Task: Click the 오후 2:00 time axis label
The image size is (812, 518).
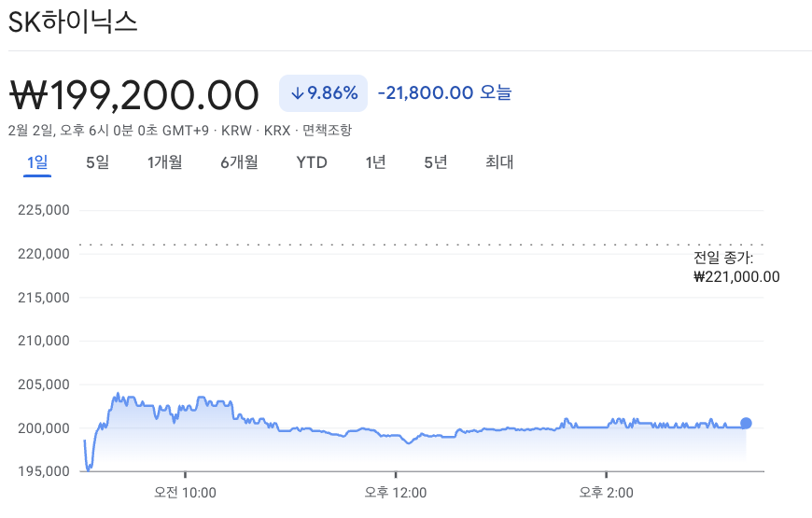Action: coord(607,493)
